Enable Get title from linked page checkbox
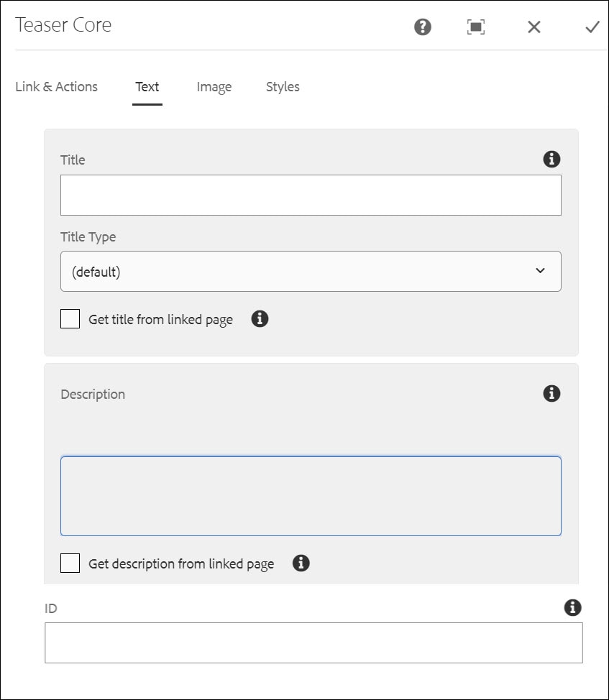This screenshot has width=609, height=700. [70, 319]
